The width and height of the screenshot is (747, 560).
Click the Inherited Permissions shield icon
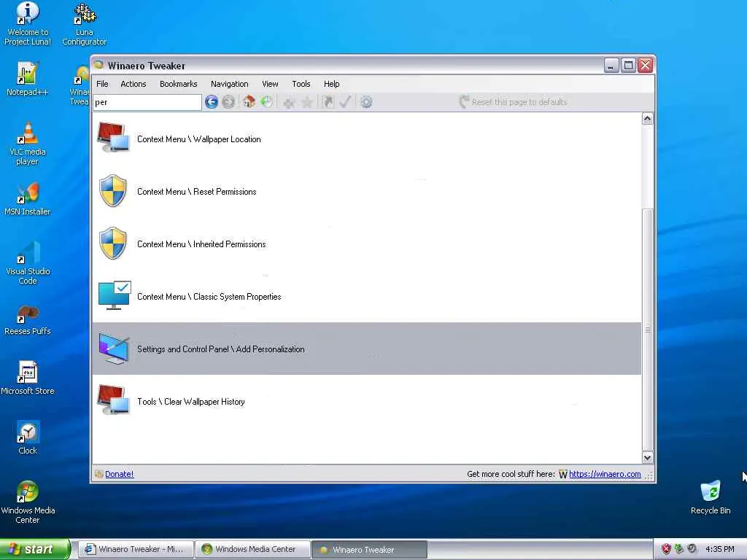[113, 243]
